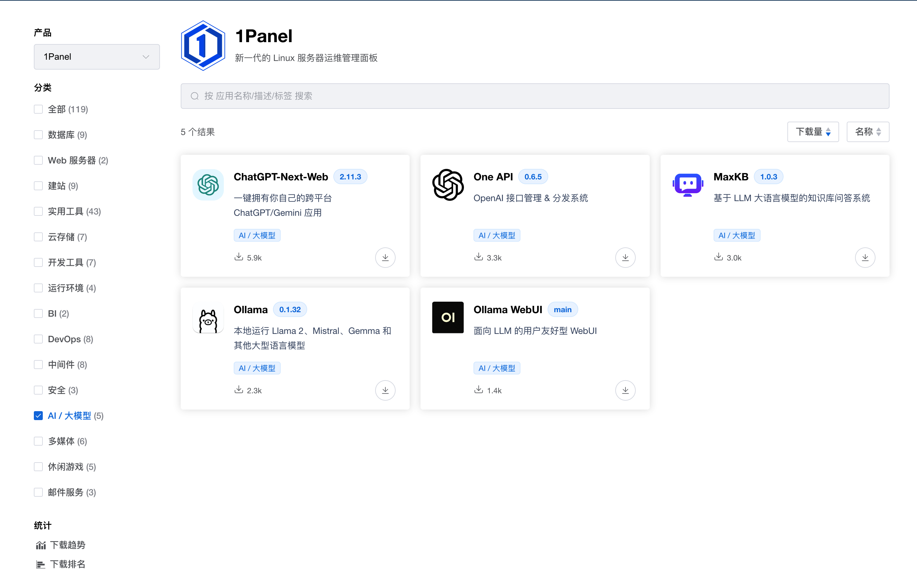
Task: Download MaxKB via circular download button
Action: click(x=865, y=258)
